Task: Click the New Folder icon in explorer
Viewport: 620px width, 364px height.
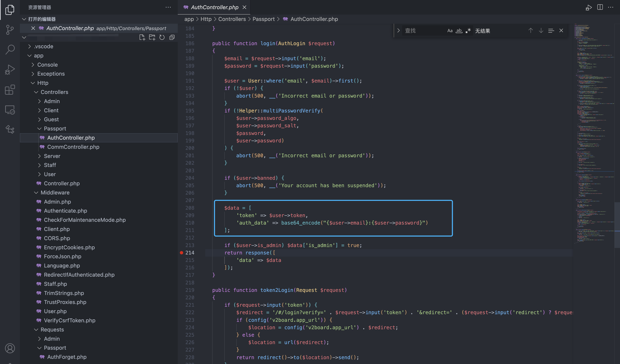Action: coord(152,37)
